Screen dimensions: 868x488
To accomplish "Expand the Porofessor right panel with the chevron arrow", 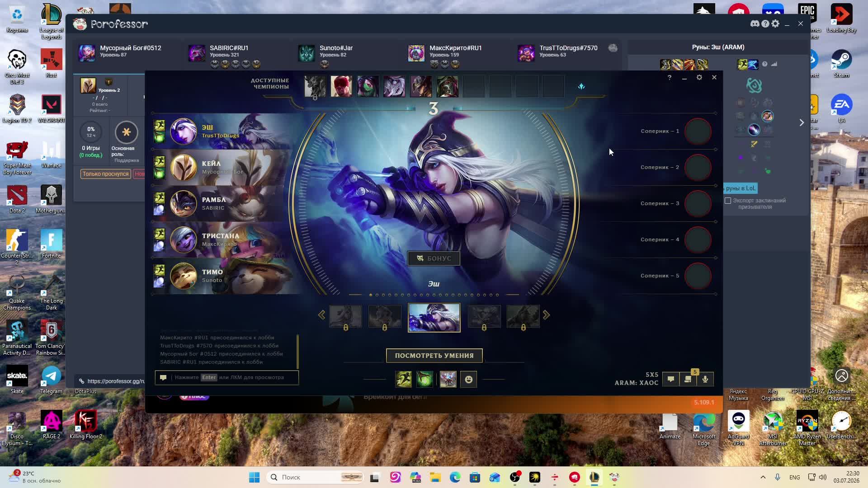I will (x=802, y=122).
